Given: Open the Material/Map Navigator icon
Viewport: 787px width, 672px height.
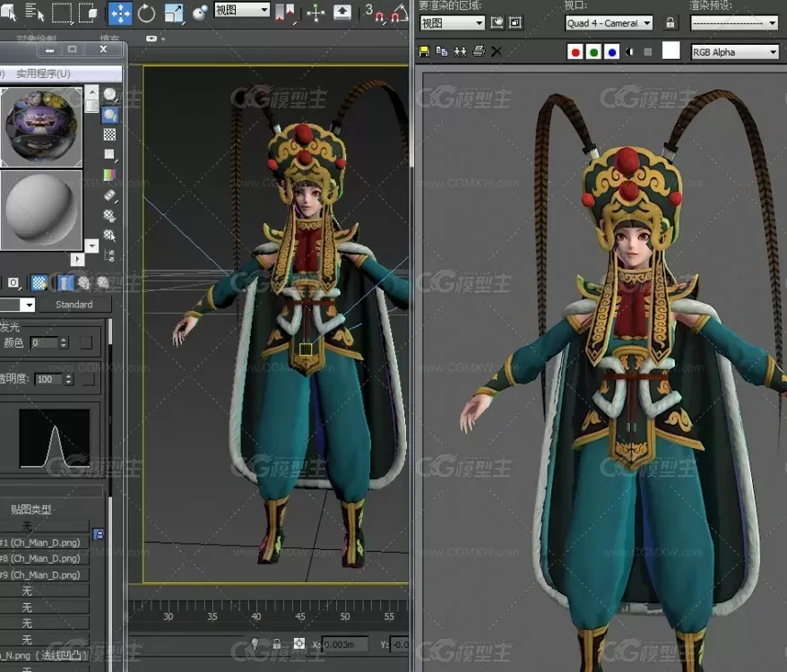Looking at the screenshot, I should pos(109,255).
